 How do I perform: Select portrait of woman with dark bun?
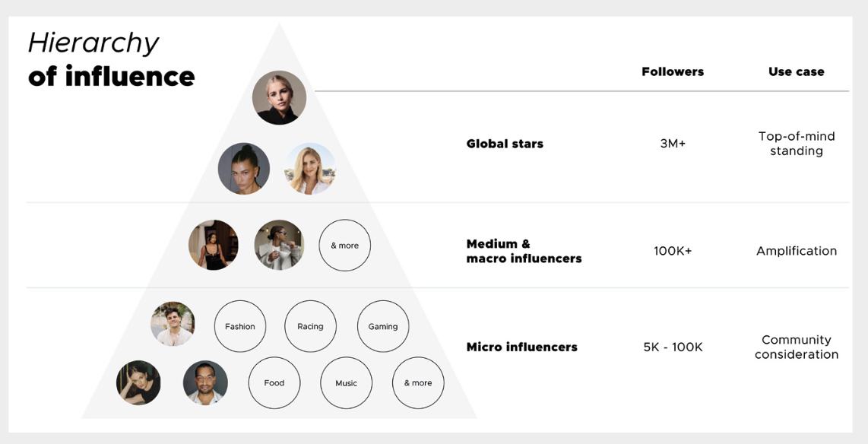(243, 169)
